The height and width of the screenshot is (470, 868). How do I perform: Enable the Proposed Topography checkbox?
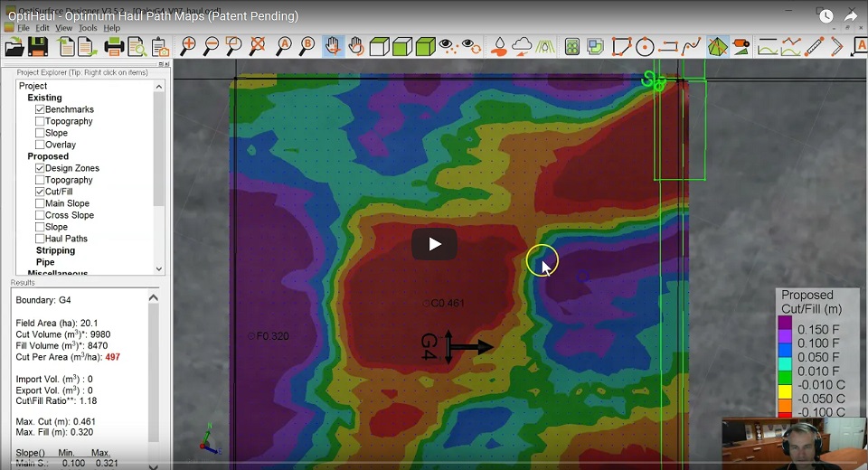(40, 180)
